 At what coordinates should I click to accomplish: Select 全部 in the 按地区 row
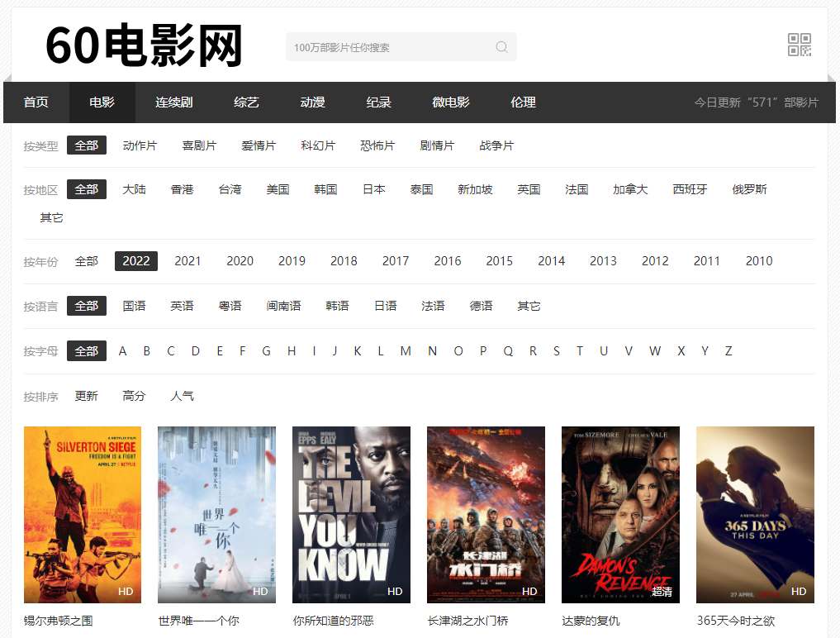click(86, 189)
